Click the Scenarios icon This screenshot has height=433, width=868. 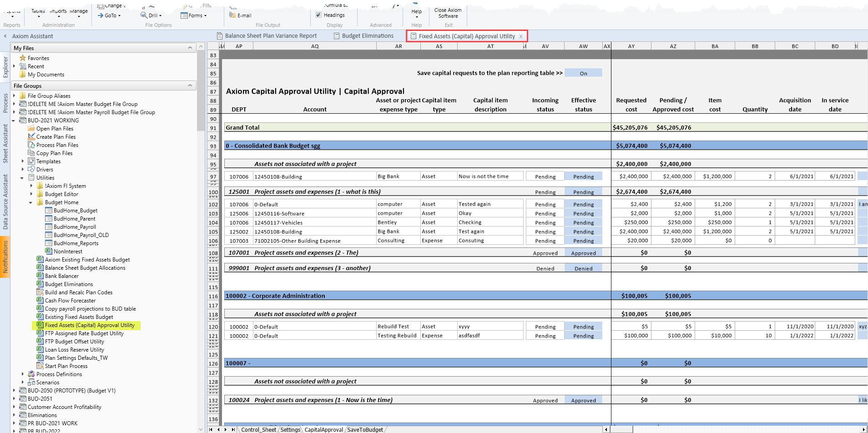coord(31,383)
